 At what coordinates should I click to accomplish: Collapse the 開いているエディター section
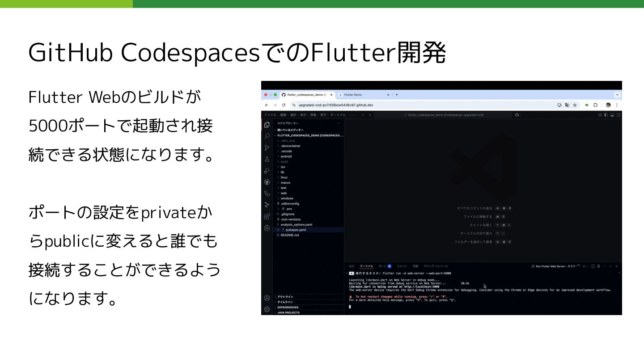pyautogui.click(x=309, y=130)
